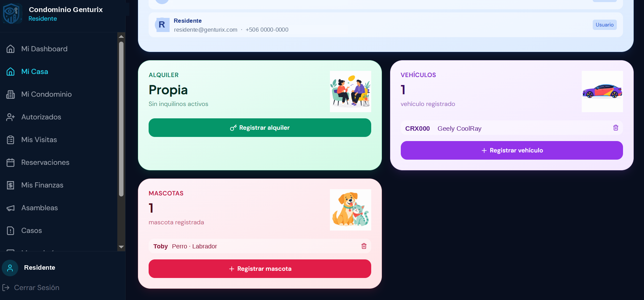The image size is (644, 300).
Task: Click the car illustration in Vehículos card
Action: 602,92
